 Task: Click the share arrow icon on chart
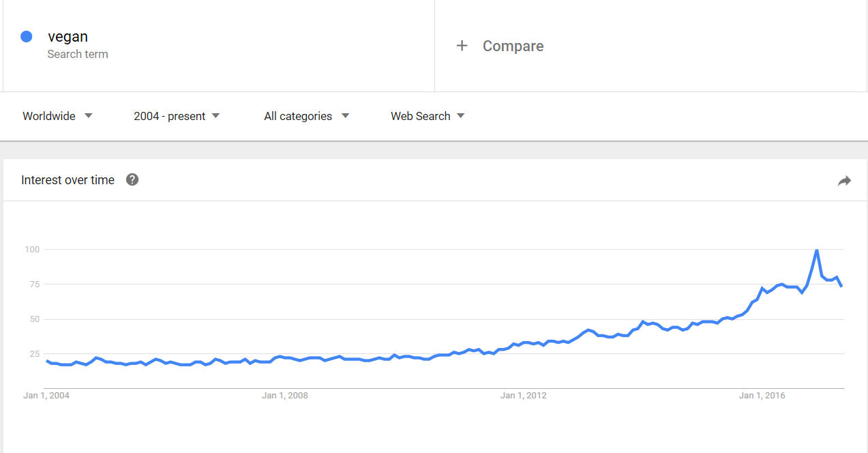pyautogui.click(x=844, y=181)
